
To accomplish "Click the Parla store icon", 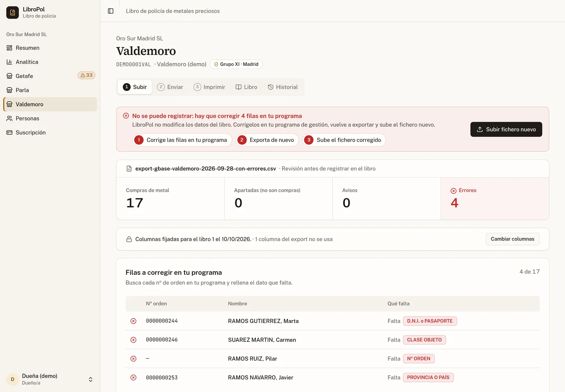I will coord(9,90).
